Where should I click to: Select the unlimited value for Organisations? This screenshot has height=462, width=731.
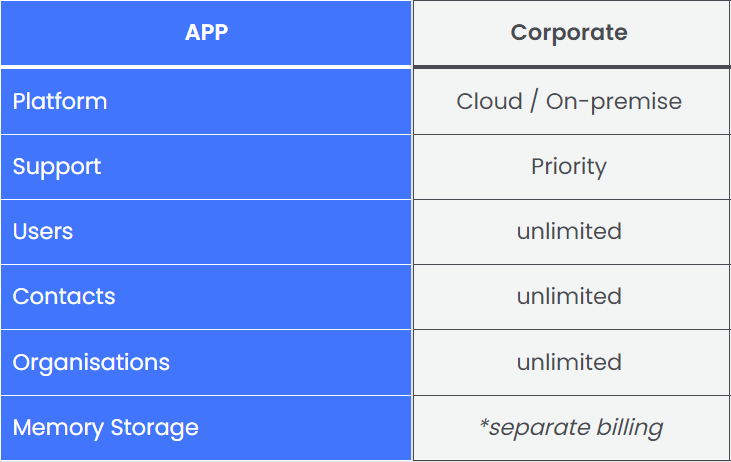pos(572,363)
